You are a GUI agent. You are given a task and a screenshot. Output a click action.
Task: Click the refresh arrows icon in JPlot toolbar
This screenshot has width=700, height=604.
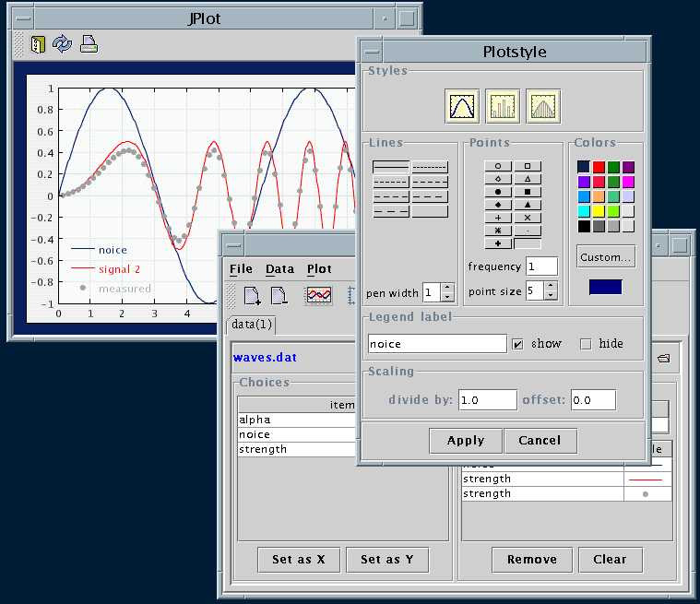pyautogui.click(x=62, y=43)
